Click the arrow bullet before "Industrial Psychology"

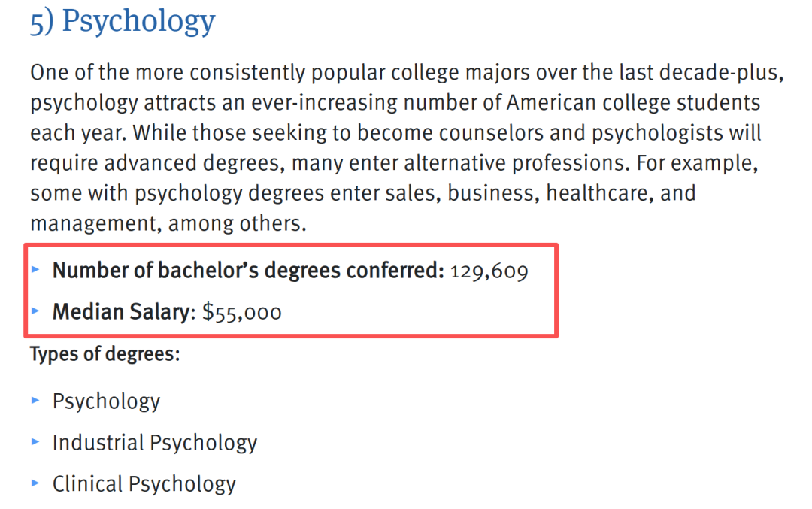pos(36,442)
